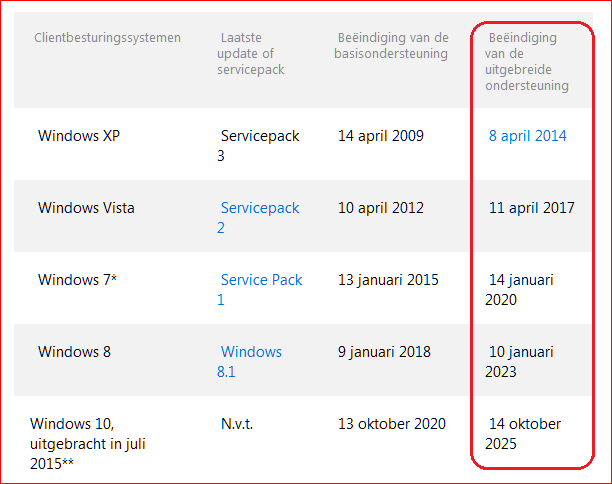Click the 14 januari 2020 date cell
This screenshot has height=484, width=612.
click(520, 289)
